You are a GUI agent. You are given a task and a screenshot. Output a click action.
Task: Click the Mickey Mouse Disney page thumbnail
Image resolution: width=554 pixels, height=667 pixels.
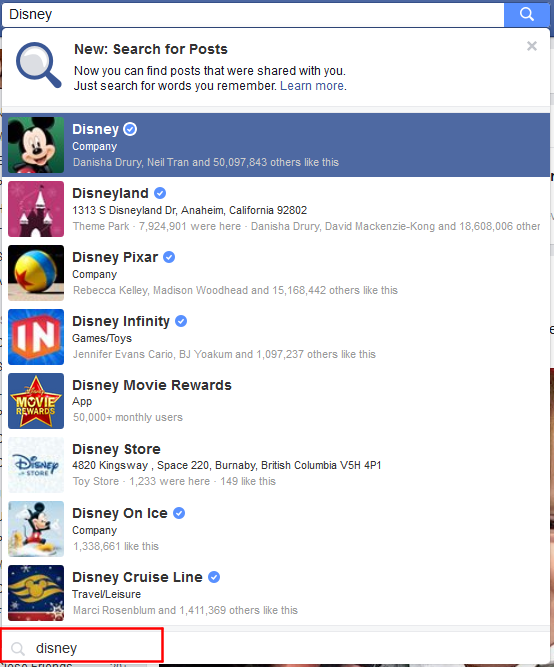point(36,145)
